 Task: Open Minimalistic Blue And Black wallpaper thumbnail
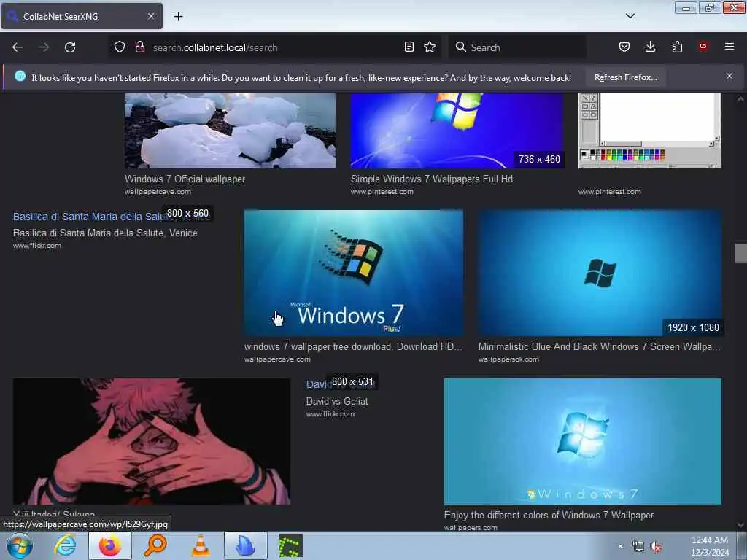600,273
